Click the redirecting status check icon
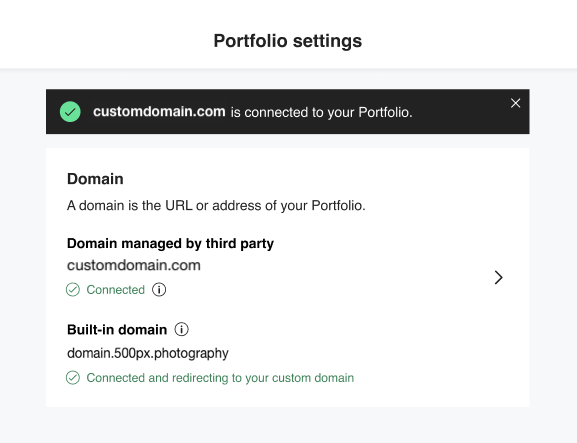Screen dimensions: 577x443 (x=73, y=378)
